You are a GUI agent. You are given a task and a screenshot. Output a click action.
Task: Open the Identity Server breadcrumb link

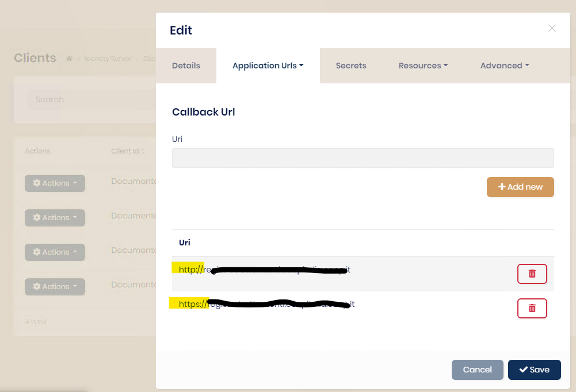(108, 59)
